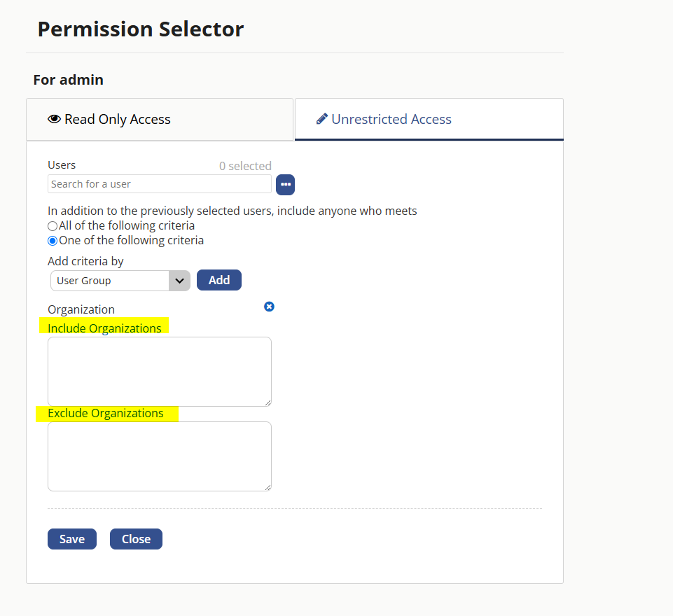
Task: Click the Add criteria button
Action: pos(219,280)
